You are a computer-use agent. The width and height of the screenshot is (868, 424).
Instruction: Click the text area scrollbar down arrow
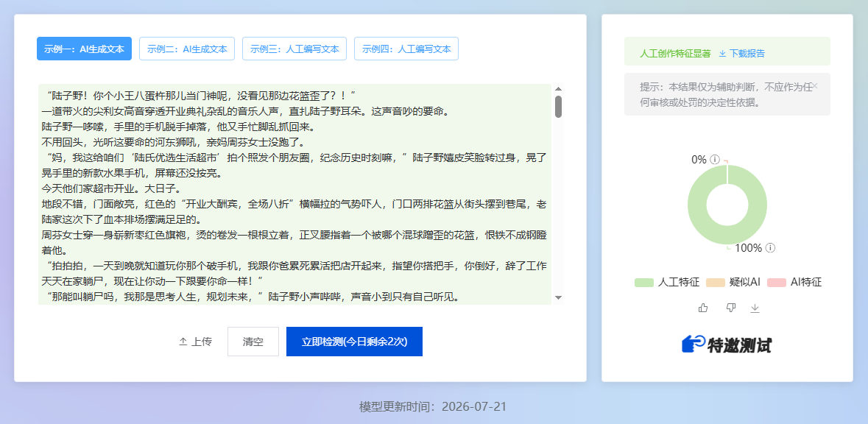coord(559,298)
